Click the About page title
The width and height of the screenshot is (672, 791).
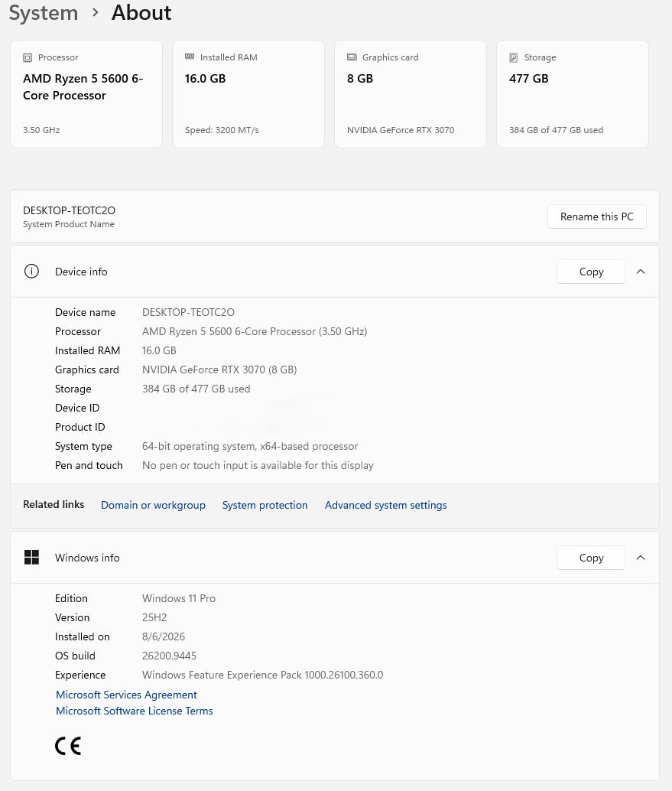[x=141, y=12]
